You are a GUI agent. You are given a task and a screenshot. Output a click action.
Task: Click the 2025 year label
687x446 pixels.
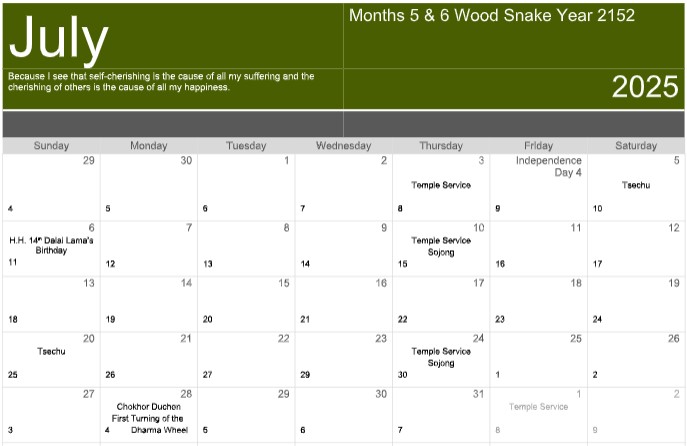click(x=644, y=88)
